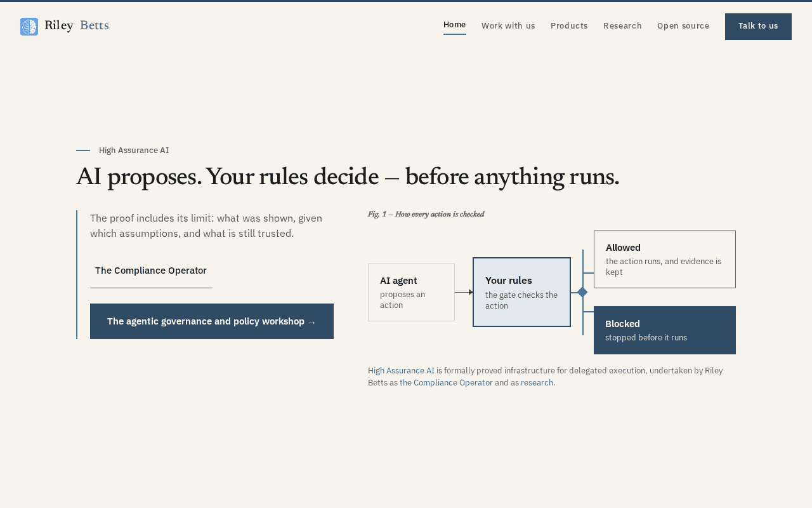
Task: Open the Products menu item
Action: coord(569,26)
